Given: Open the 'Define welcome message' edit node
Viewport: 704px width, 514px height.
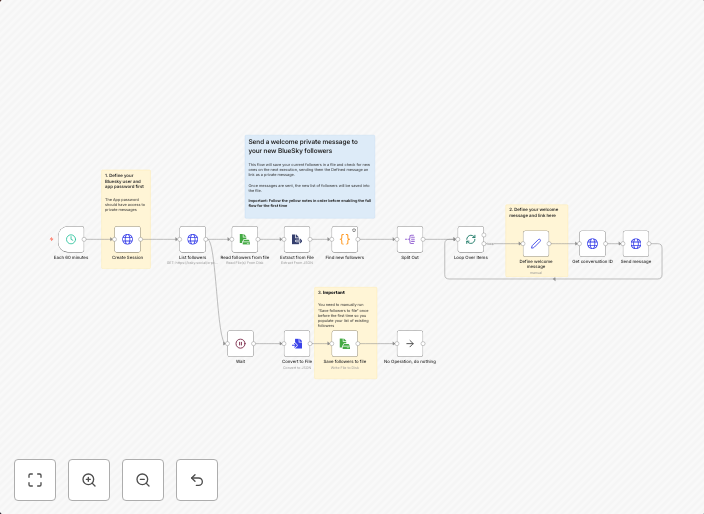Looking at the screenshot, I should pos(535,243).
